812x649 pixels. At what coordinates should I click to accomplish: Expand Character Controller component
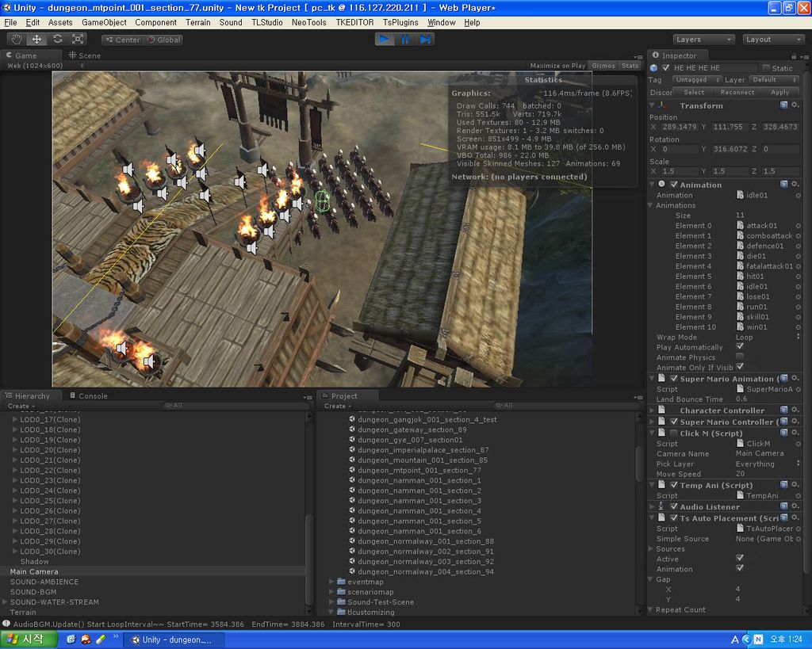[652, 410]
